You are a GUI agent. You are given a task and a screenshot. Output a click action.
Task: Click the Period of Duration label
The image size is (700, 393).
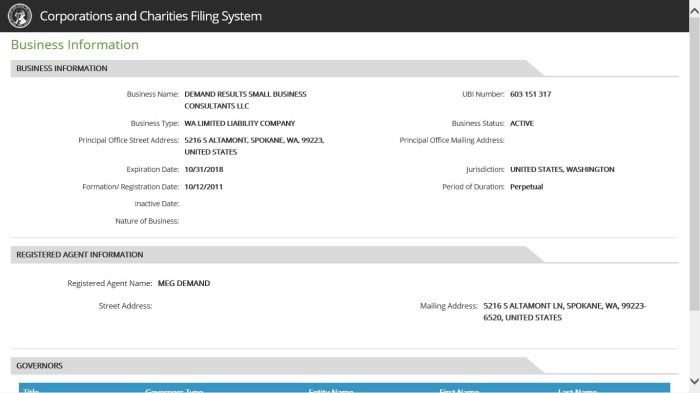[473, 187]
